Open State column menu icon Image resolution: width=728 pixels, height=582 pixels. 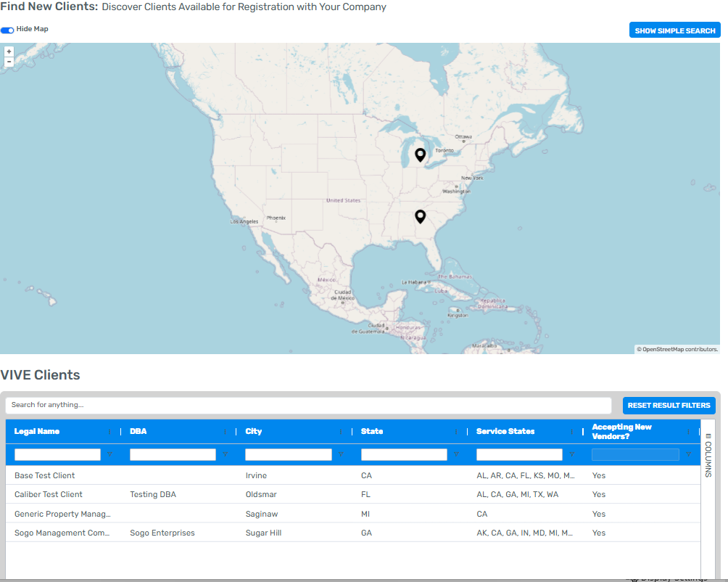(456, 432)
